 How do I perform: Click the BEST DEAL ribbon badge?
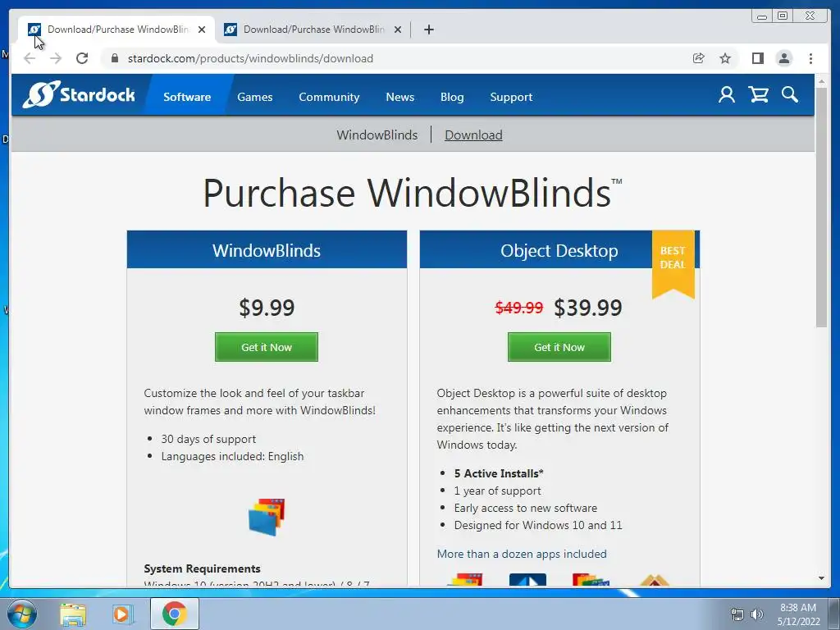pos(673,263)
